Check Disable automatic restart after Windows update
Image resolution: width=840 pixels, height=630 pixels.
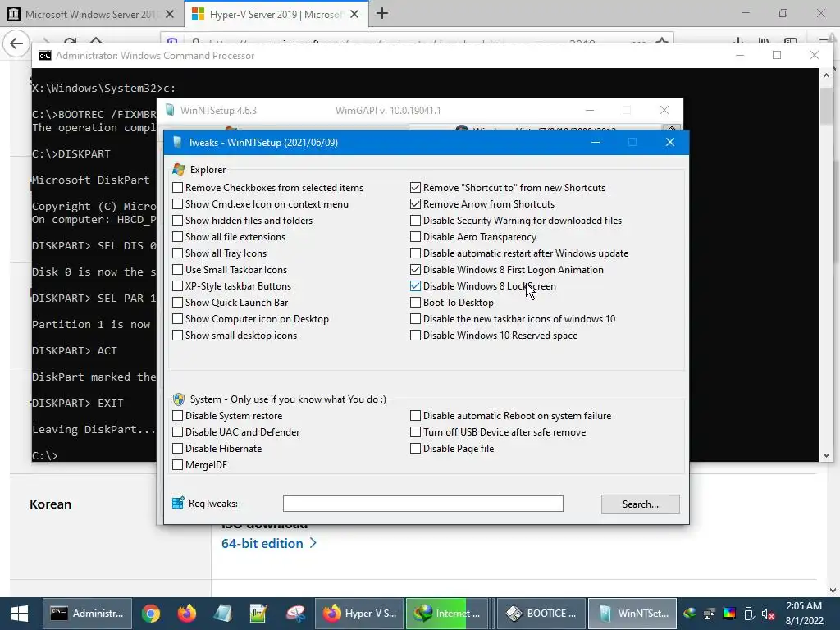tap(415, 253)
